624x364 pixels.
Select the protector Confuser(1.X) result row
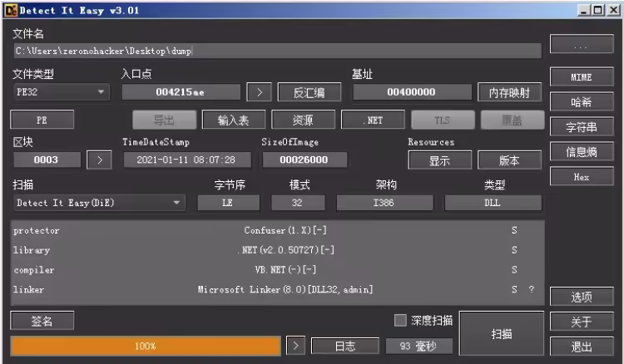pyautogui.click(x=277, y=230)
